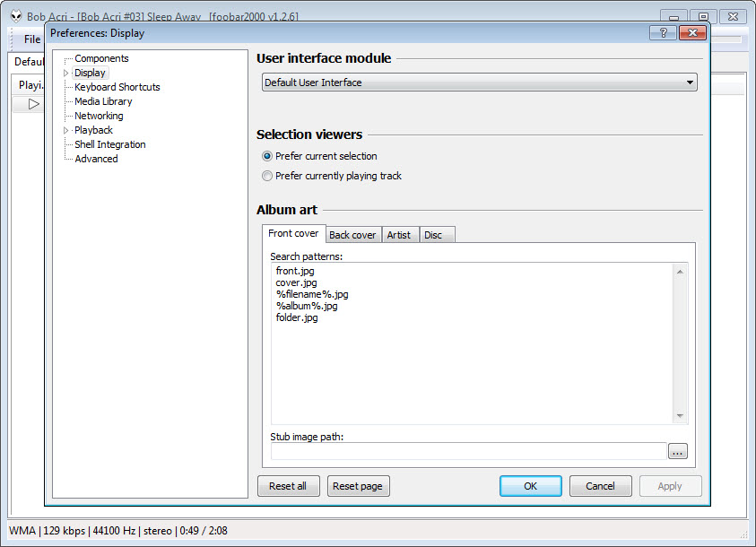Click the Stub image path text field
The height and width of the screenshot is (547, 756).
(x=468, y=452)
